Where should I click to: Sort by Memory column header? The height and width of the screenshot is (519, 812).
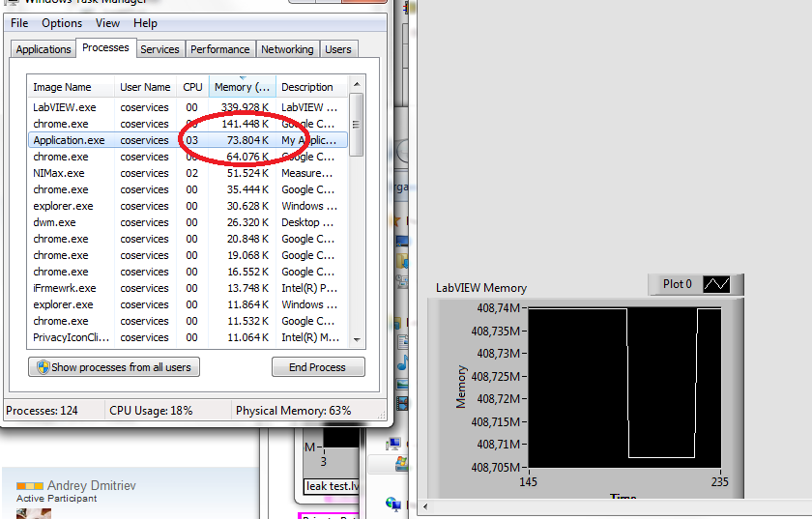(x=243, y=87)
